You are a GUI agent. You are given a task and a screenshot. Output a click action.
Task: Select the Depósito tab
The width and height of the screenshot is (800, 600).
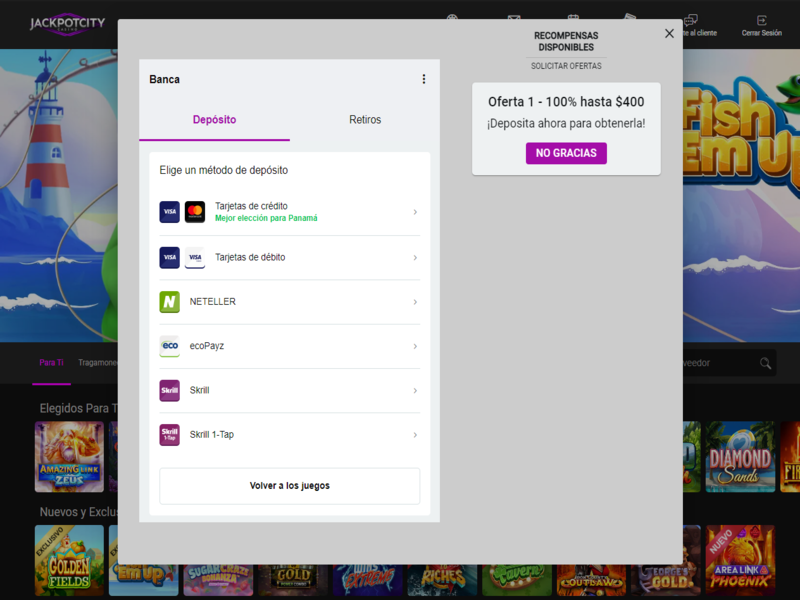(x=214, y=119)
